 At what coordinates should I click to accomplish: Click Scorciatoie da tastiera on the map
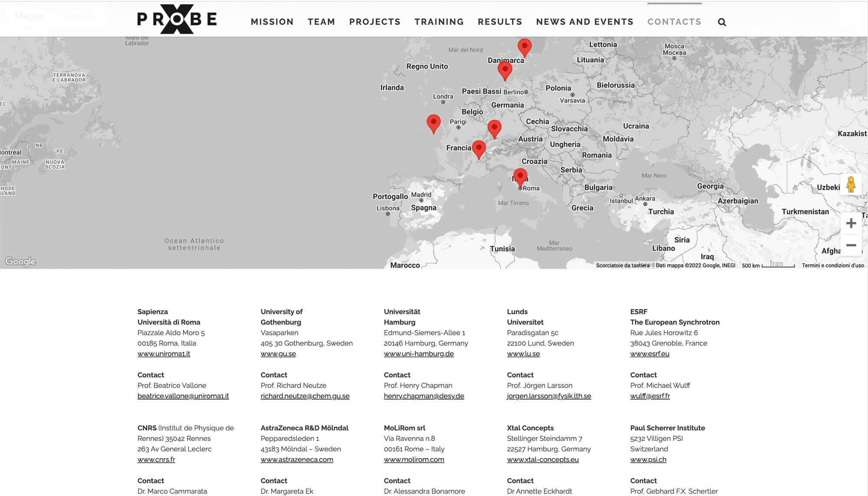[623, 266]
